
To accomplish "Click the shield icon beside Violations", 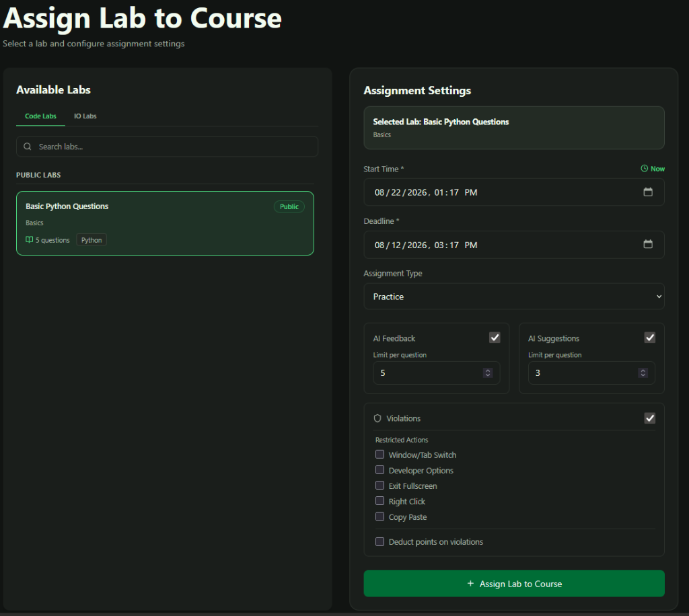I will click(x=377, y=418).
